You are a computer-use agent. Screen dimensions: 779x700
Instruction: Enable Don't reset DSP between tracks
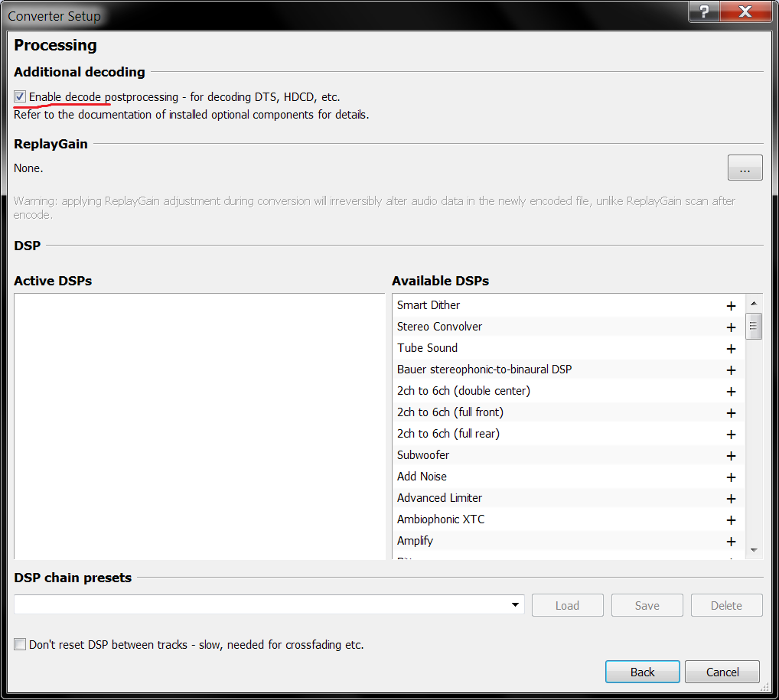coord(20,645)
